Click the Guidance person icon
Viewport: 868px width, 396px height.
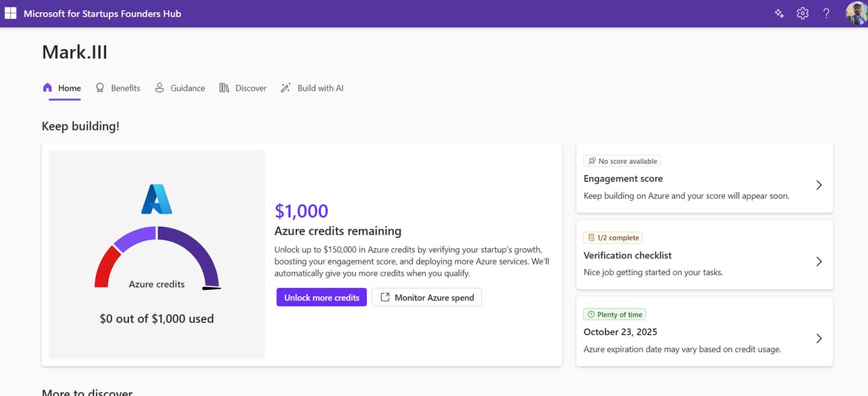[159, 88]
